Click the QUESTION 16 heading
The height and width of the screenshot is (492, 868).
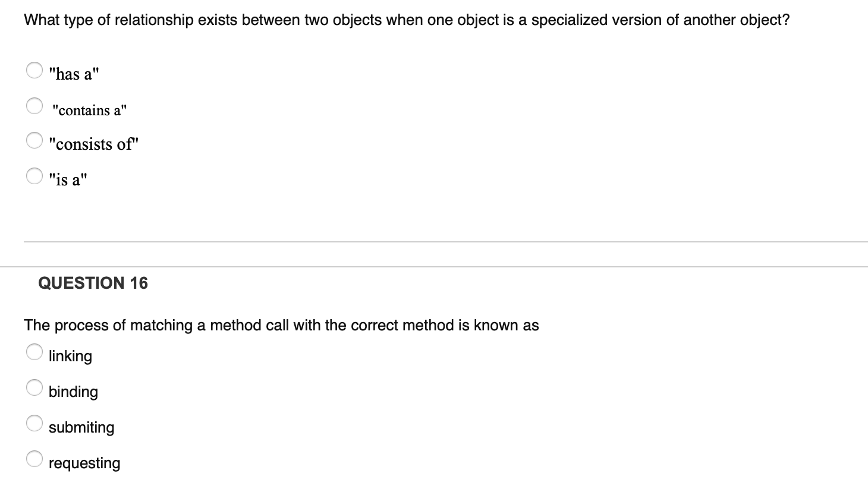[x=93, y=283]
